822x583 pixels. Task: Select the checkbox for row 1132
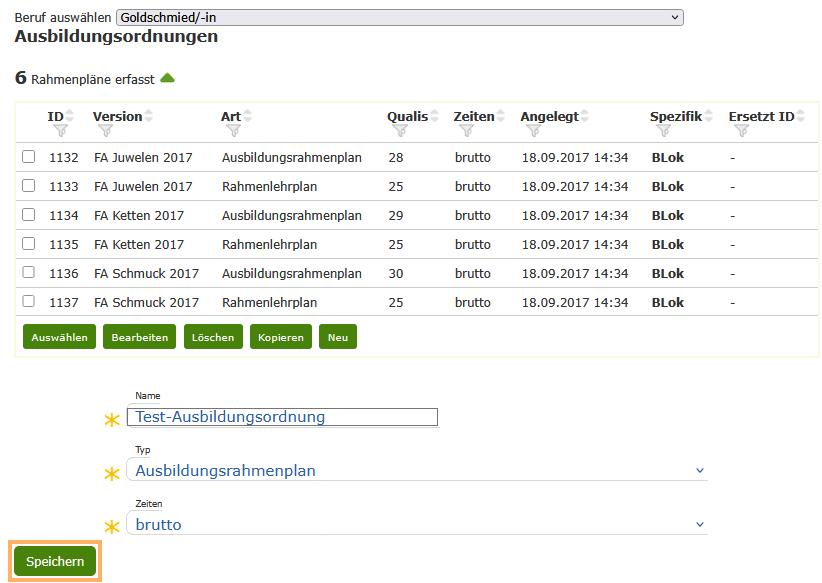(27, 157)
